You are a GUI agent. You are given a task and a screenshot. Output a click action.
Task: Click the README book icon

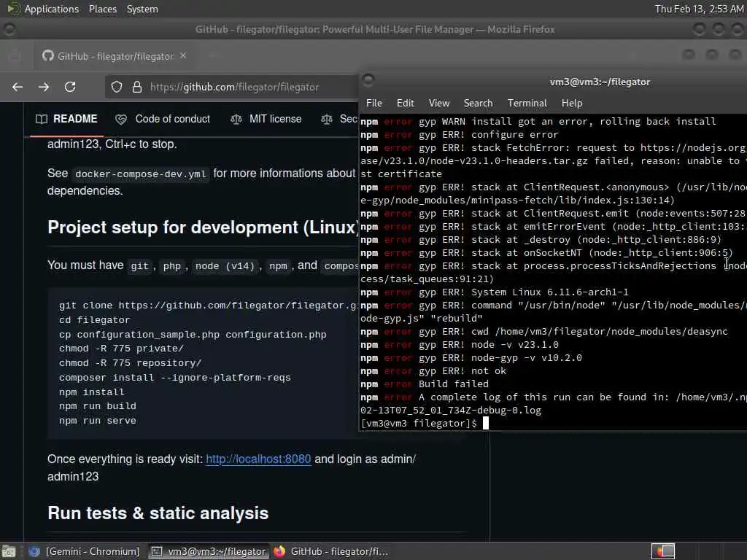click(42, 119)
